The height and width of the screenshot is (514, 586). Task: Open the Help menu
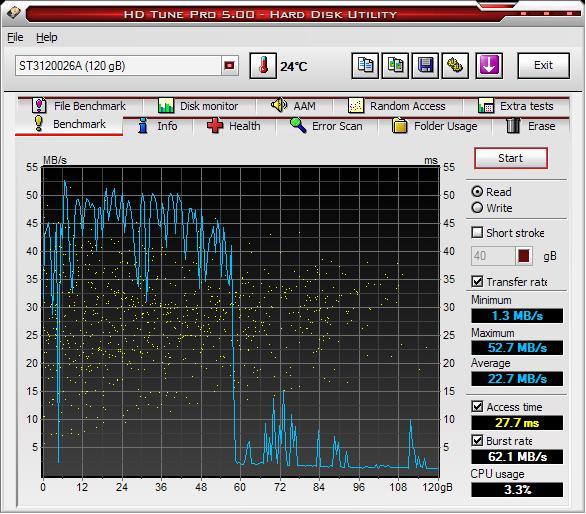coord(47,37)
